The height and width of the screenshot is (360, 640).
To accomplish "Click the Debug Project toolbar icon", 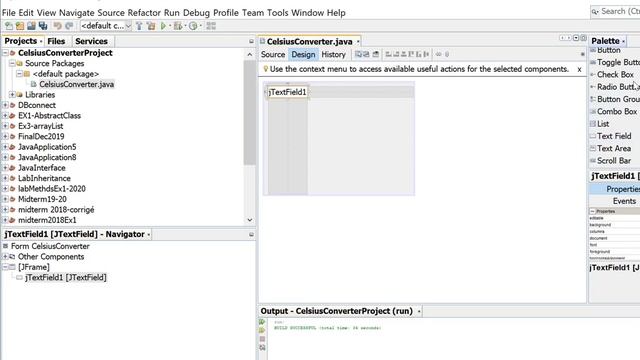I will click(178, 26).
